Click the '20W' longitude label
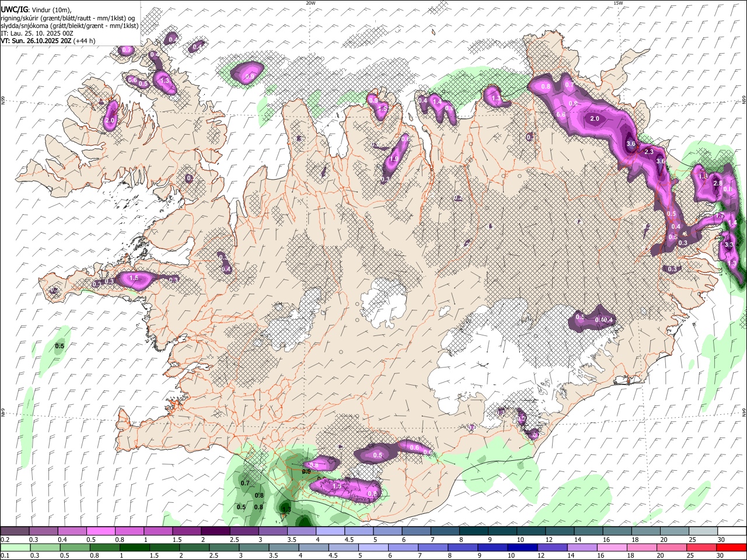This screenshot has height=560, width=747. click(x=310, y=3)
